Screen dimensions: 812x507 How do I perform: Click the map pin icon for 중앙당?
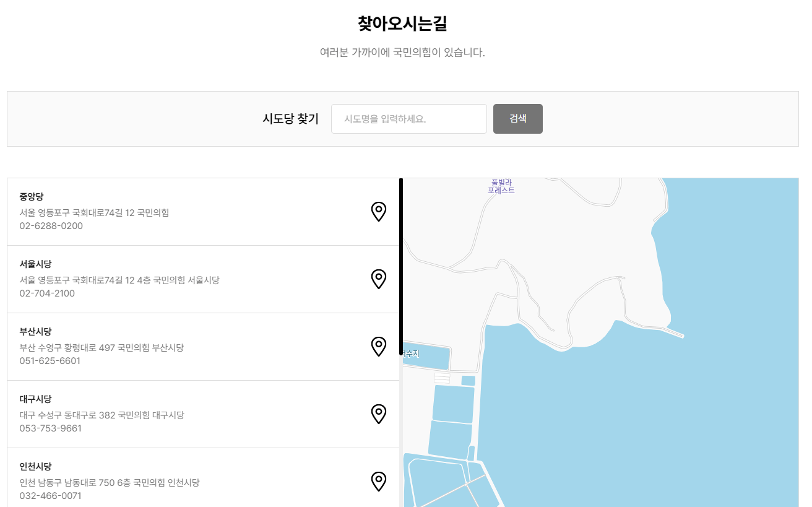pyautogui.click(x=378, y=212)
